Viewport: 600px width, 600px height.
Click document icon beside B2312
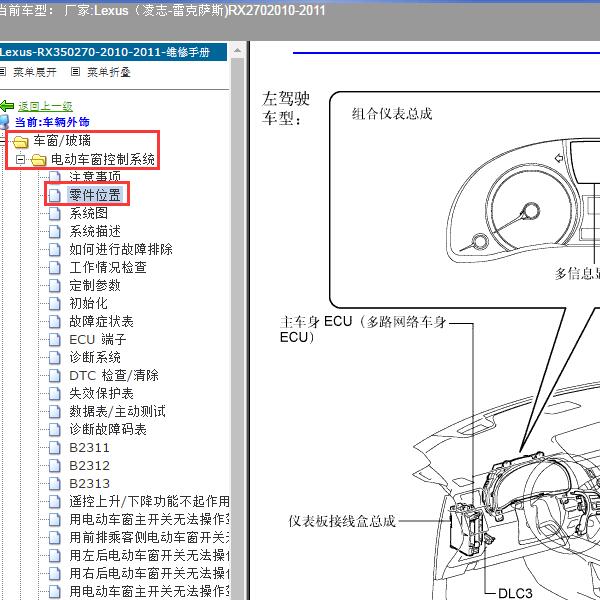[x=55, y=465]
